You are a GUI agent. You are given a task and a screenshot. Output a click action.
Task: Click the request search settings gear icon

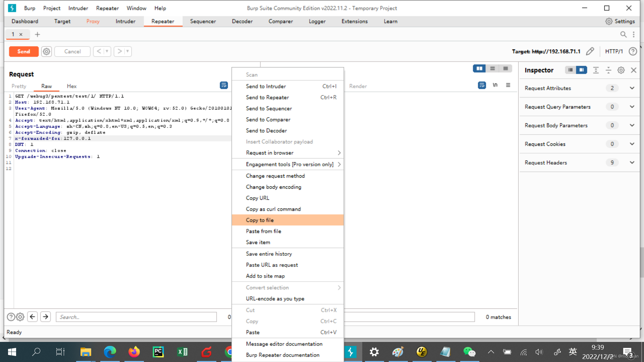point(20,317)
